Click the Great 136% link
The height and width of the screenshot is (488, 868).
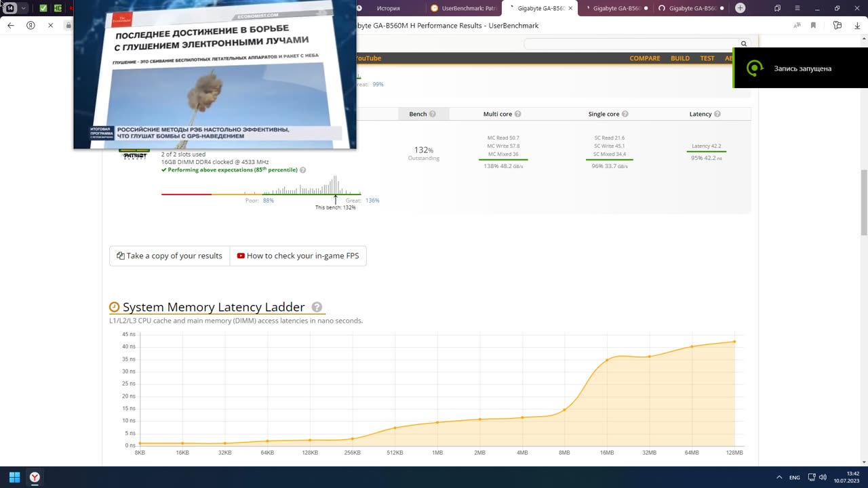[372, 201]
